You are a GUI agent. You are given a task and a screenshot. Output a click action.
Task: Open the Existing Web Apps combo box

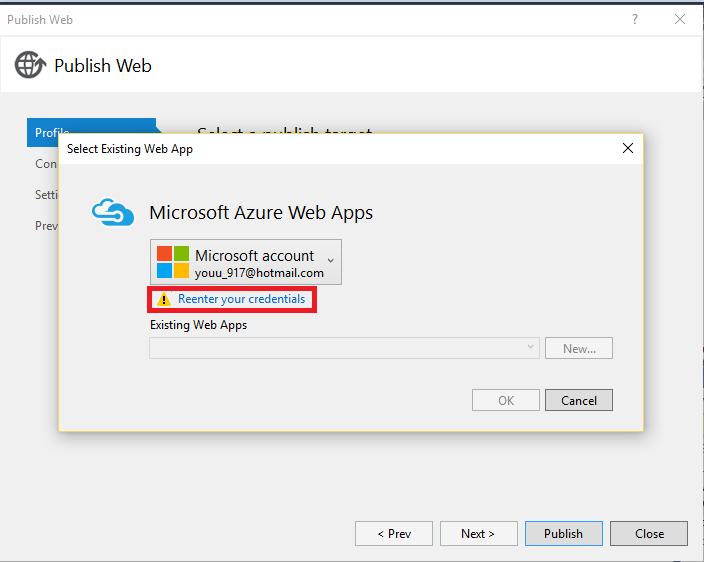(x=344, y=348)
